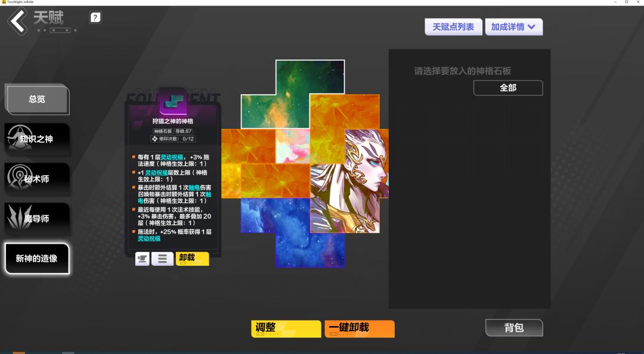The image size is (644, 354).
Task: Select the 秘术师 talent tab
Action: [x=37, y=179]
